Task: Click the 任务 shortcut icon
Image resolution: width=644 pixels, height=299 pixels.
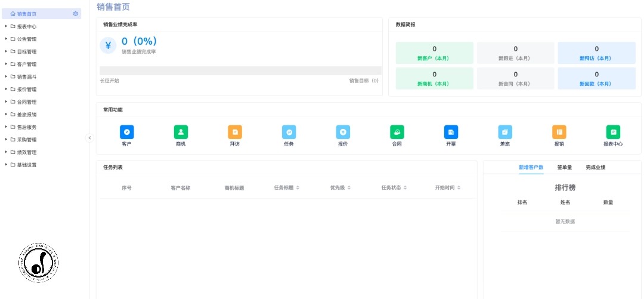Action: pyautogui.click(x=289, y=132)
